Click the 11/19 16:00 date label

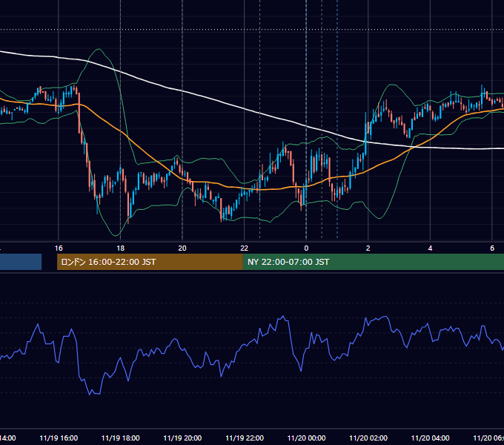(x=59, y=438)
